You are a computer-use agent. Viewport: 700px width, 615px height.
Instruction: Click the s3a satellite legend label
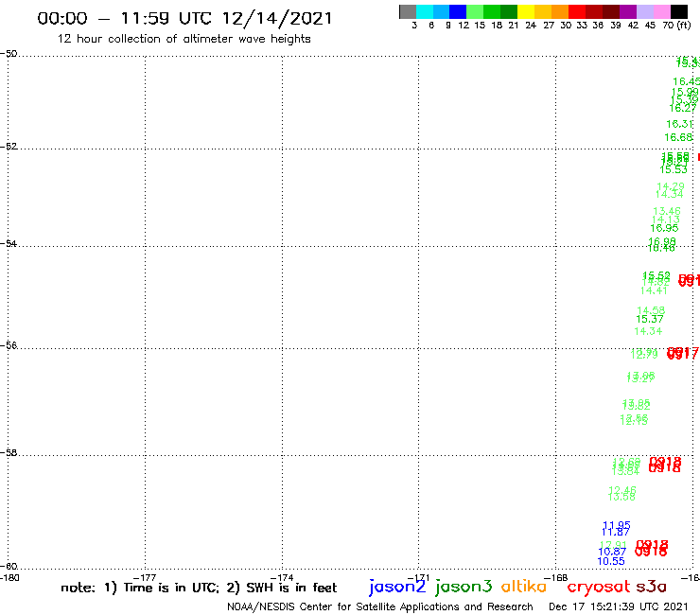tap(651, 587)
